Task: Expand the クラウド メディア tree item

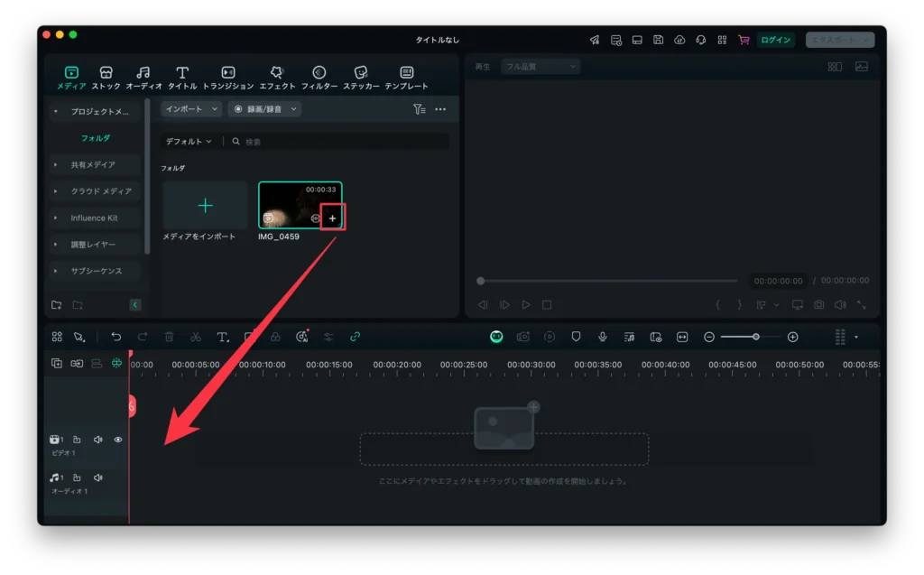Action: [x=56, y=191]
